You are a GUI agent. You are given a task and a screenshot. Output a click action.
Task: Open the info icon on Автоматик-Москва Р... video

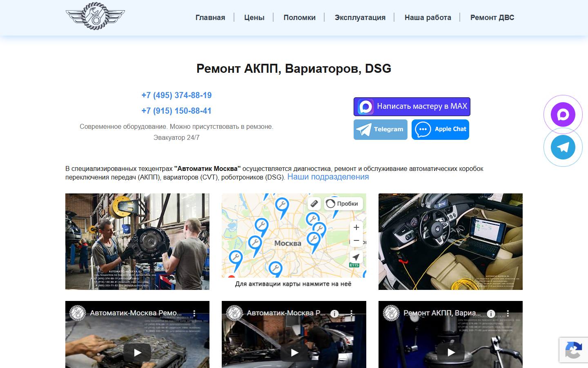click(334, 314)
